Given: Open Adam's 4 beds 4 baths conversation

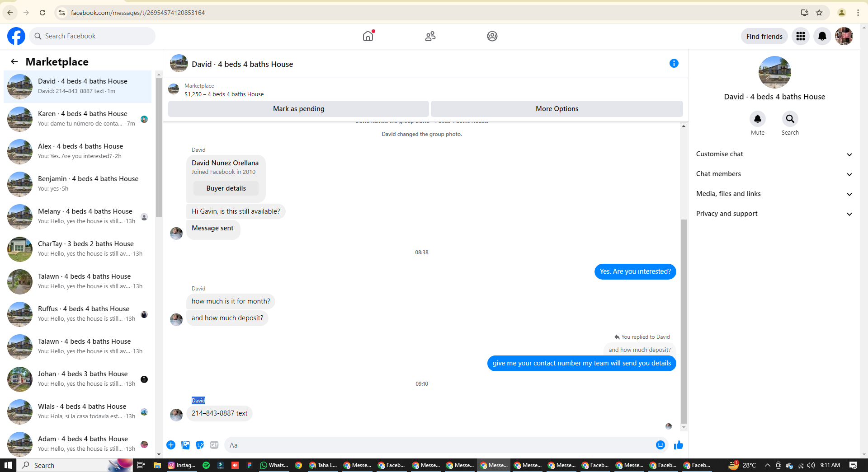Looking at the screenshot, I should [x=78, y=444].
